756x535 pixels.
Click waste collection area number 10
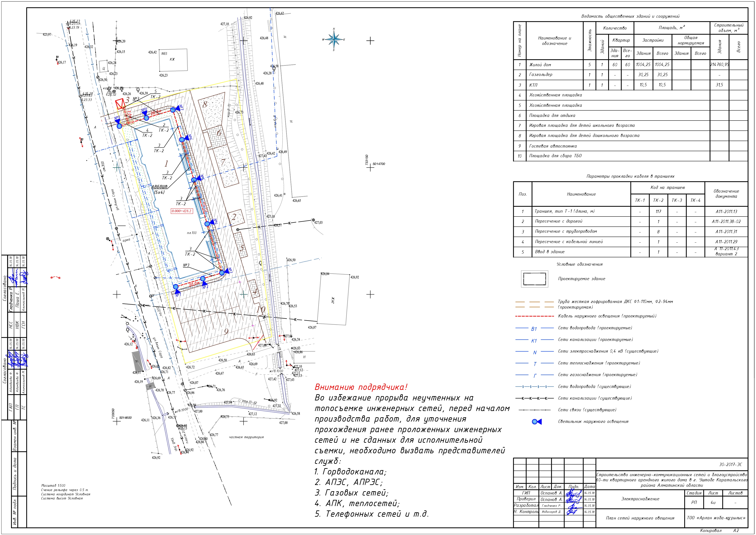261,309
